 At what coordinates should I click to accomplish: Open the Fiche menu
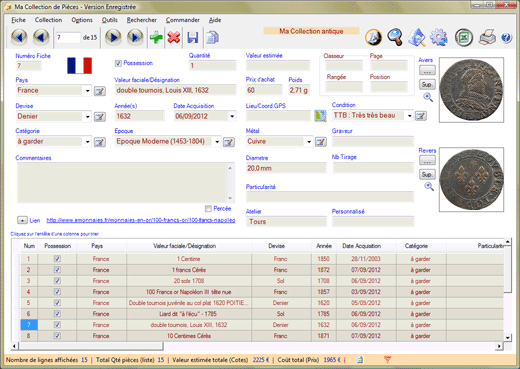18,20
